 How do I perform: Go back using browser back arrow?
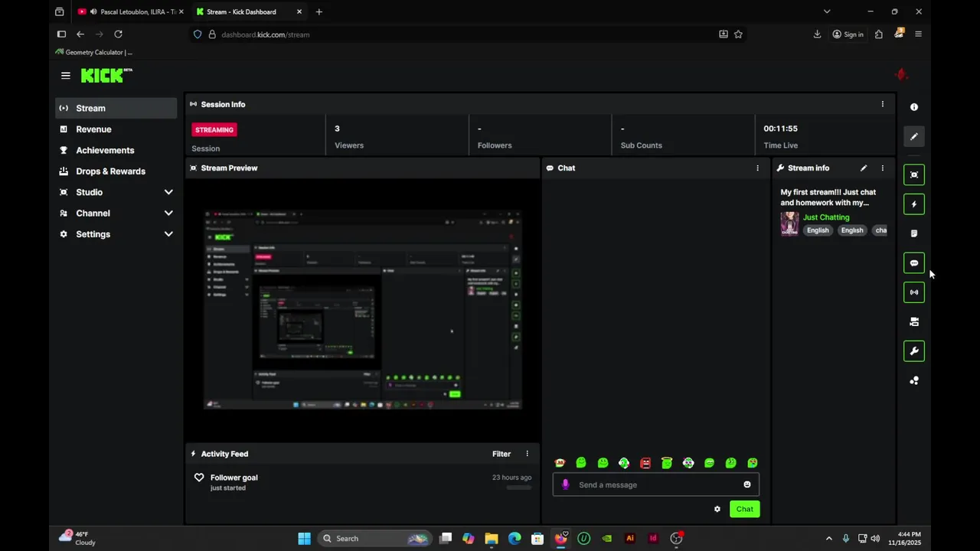click(80, 34)
